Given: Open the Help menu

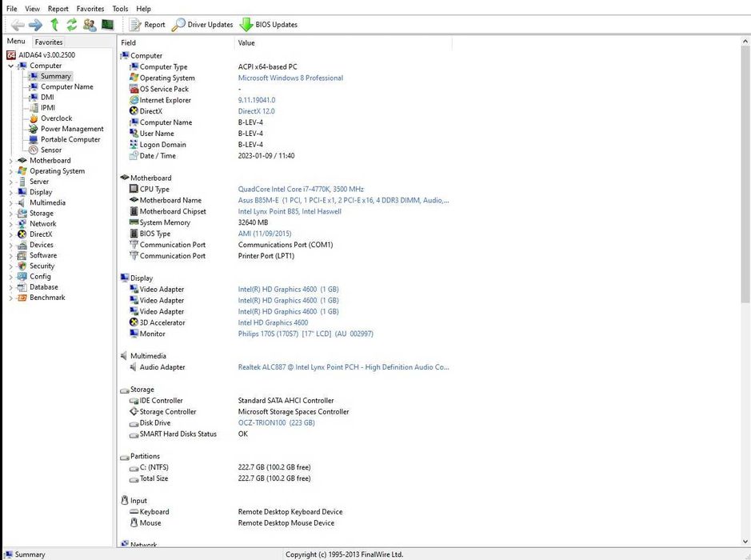Looking at the screenshot, I should click(x=143, y=9).
